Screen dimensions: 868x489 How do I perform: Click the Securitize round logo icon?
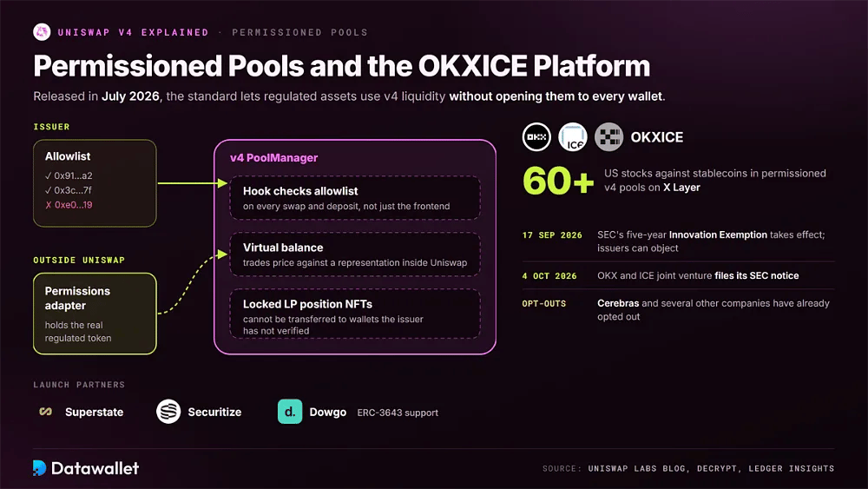tap(168, 412)
